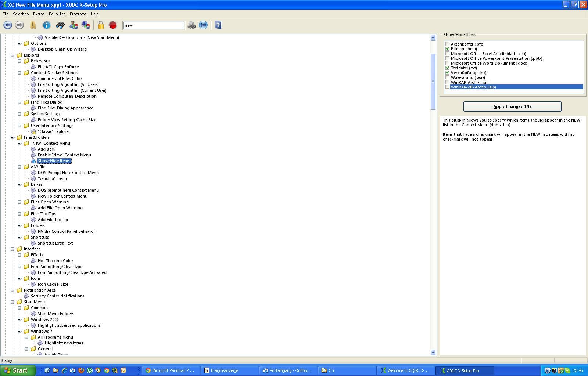The width and height of the screenshot is (588, 376).
Task: Launch Firefox from the Quick Launch bar
Action: click(81, 370)
